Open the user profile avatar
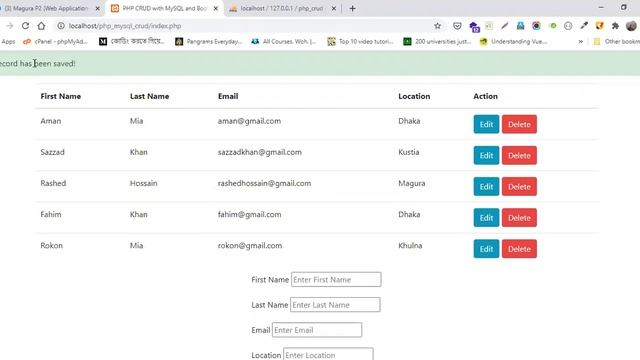Image resolution: width=640 pixels, height=360 pixels. (631, 26)
